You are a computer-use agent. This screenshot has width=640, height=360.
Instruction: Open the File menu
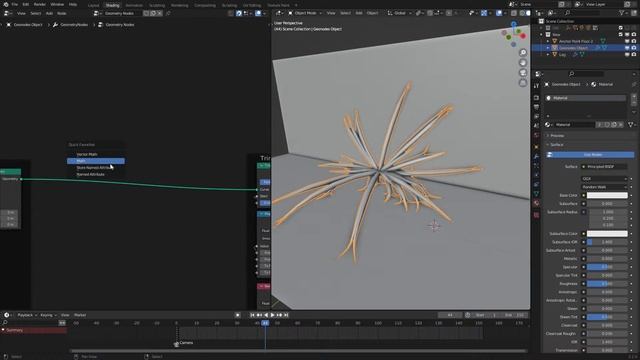[x=15, y=4]
